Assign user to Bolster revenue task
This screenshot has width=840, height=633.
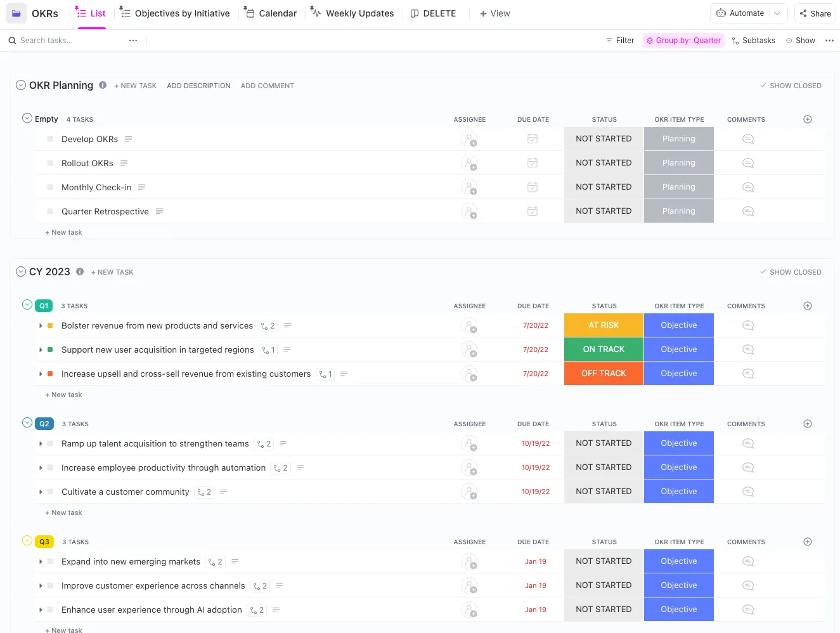point(469,325)
